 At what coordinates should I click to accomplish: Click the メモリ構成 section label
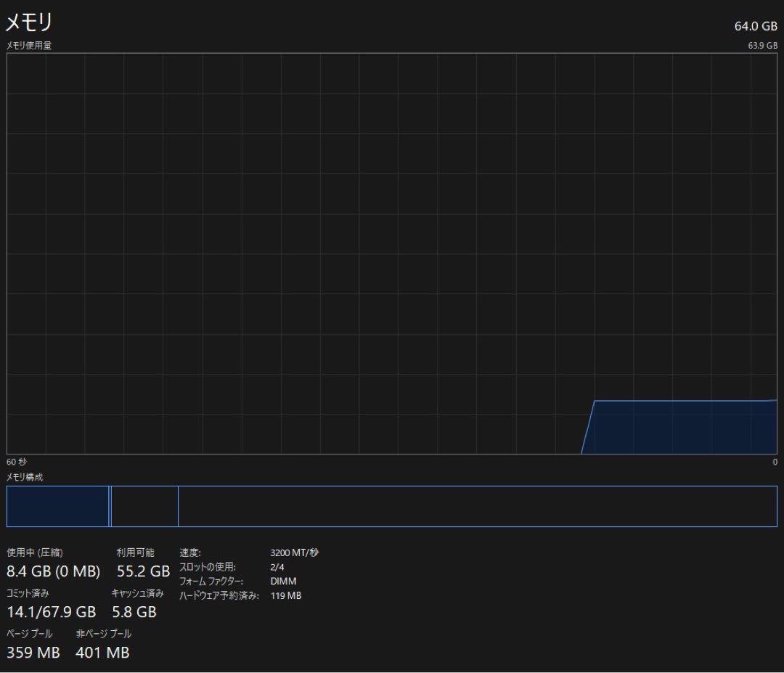pos(25,477)
